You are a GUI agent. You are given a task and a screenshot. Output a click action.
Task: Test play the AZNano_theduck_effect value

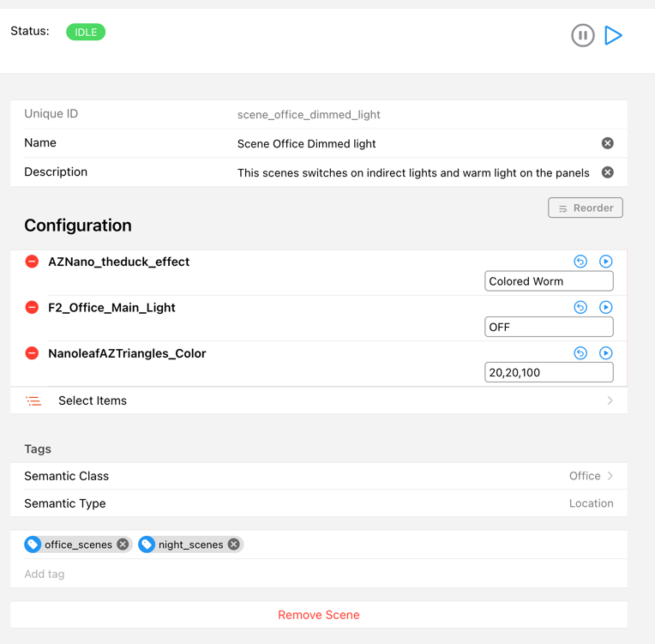click(x=605, y=262)
